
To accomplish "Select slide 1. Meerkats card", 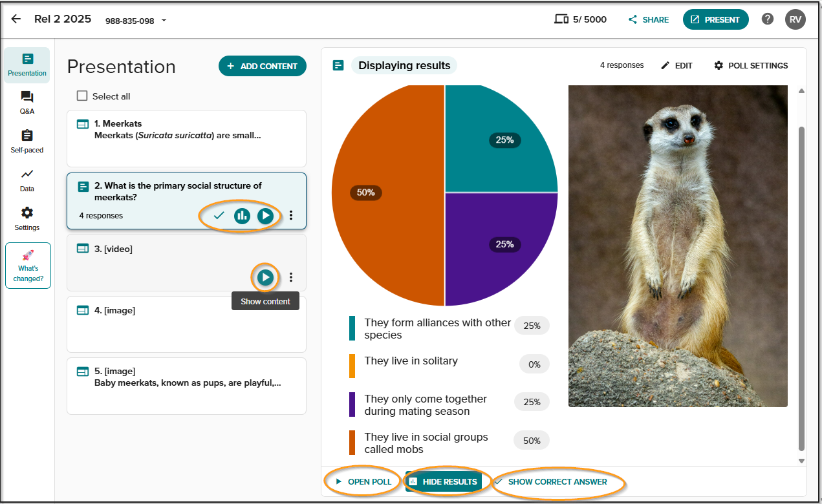I will click(x=186, y=138).
